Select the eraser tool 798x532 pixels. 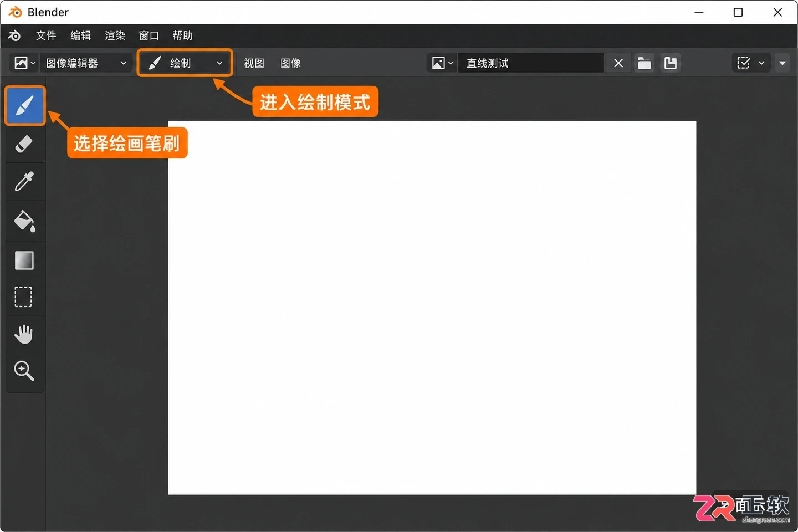(24, 144)
